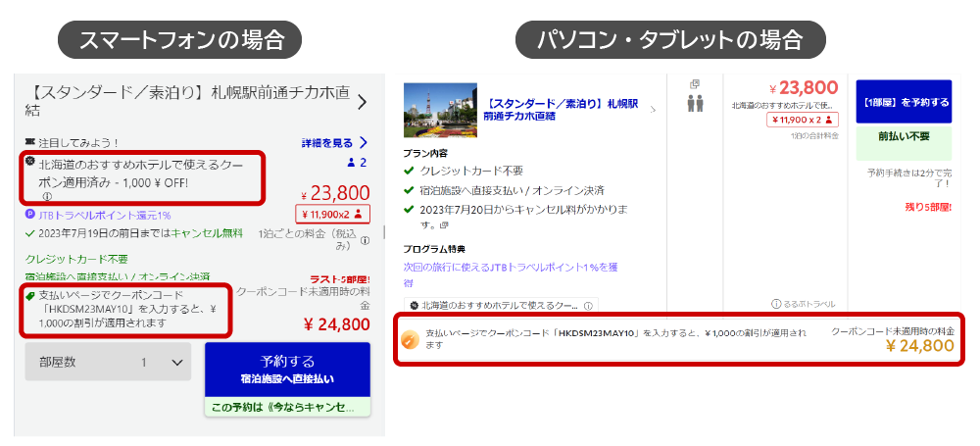Click プラン内容 heading
Image resolution: width=980 pixels, height=446 pixels.
[425, 153]
